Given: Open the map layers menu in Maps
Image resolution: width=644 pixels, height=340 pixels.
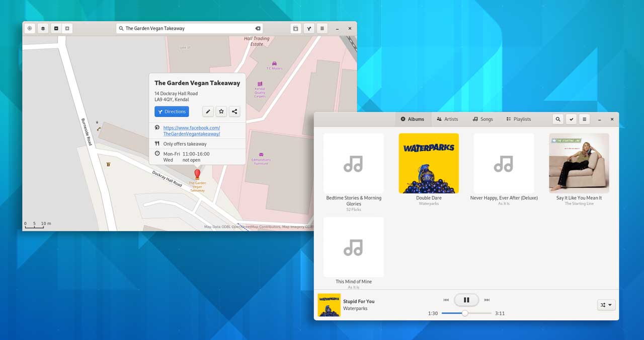Looking at the screenshot, I should click(x=43, y=29).
